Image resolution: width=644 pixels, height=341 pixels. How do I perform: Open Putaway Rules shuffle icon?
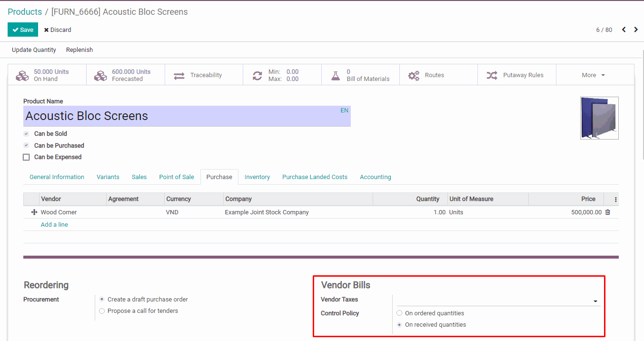[492, 76]
